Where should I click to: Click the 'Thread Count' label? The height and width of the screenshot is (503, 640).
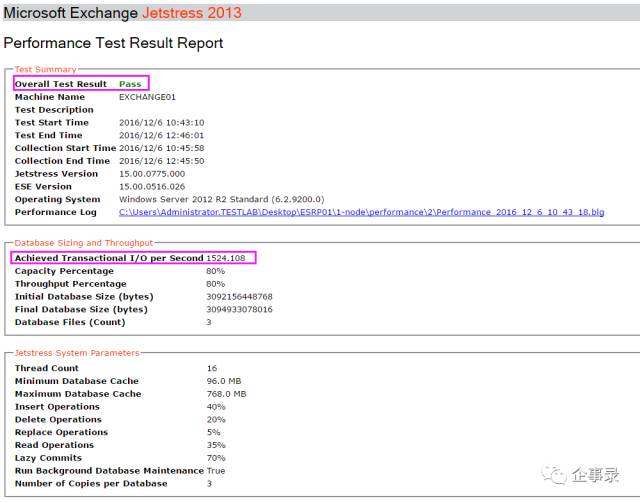[47, 368]
